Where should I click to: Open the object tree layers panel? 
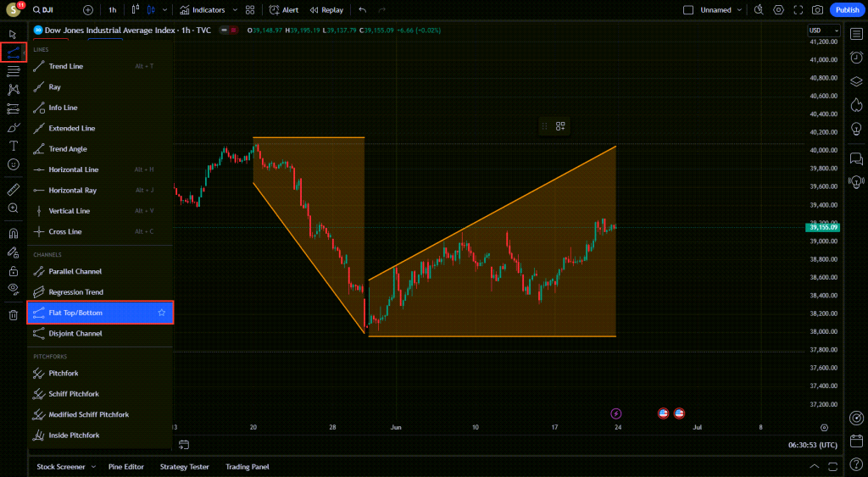(x=856, y=81)
